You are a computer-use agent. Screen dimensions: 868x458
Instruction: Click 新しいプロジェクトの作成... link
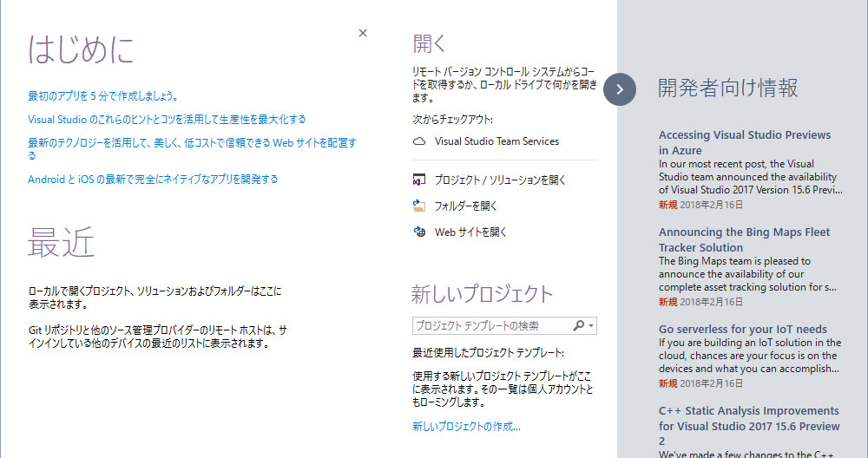click(x=466, y=427)
